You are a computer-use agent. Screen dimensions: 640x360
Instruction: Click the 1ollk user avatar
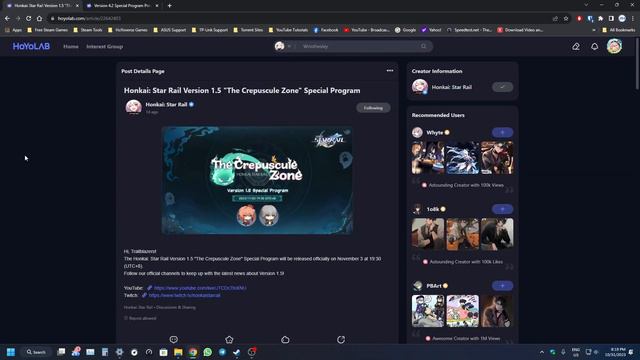tap(417, 209)
